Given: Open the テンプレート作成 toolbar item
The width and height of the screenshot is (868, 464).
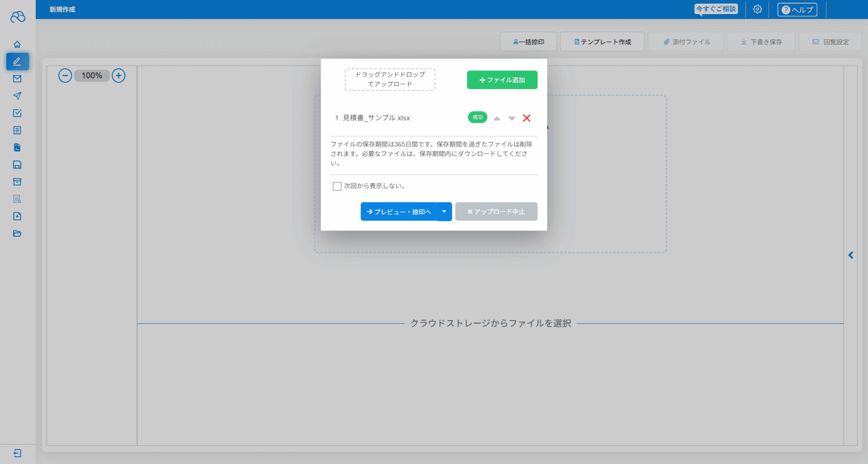Looking at the screenshot, I should pos(602,42).
